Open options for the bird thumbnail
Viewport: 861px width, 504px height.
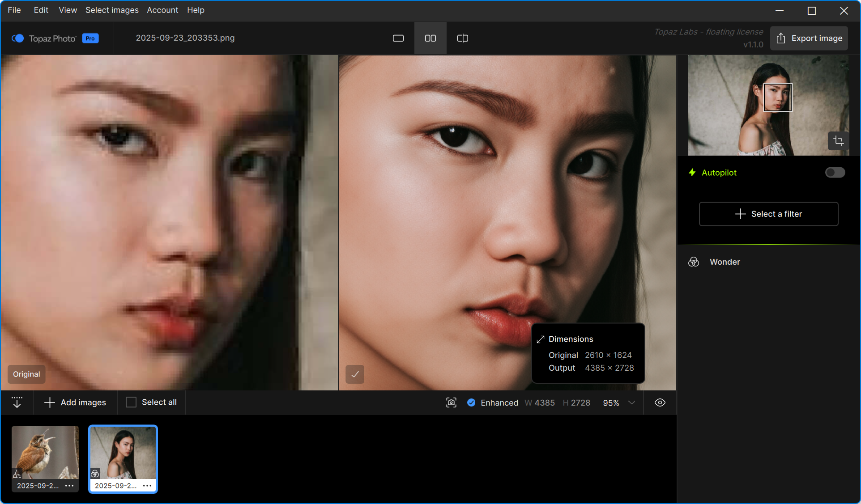(x=69, y=486)
